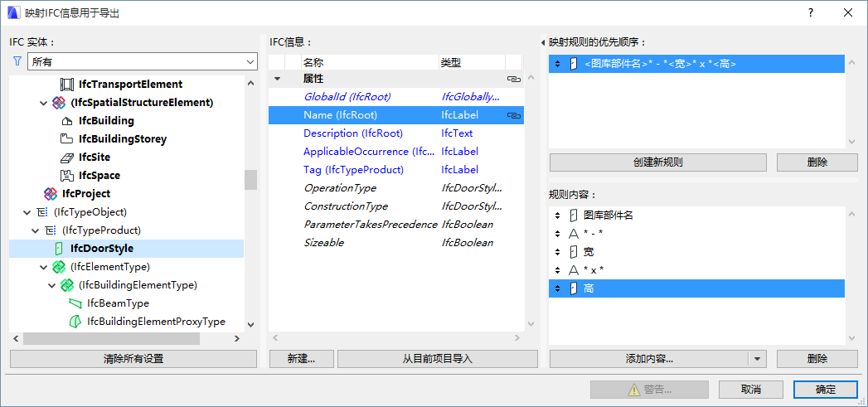Click the entity tree horizontal scrollbar

pos(111,338)
